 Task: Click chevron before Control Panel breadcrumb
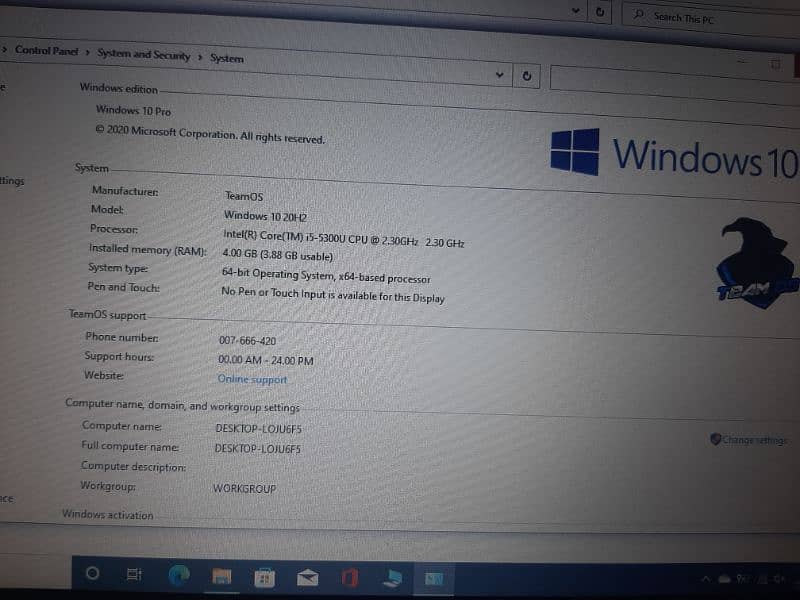(x=5, y=49)
